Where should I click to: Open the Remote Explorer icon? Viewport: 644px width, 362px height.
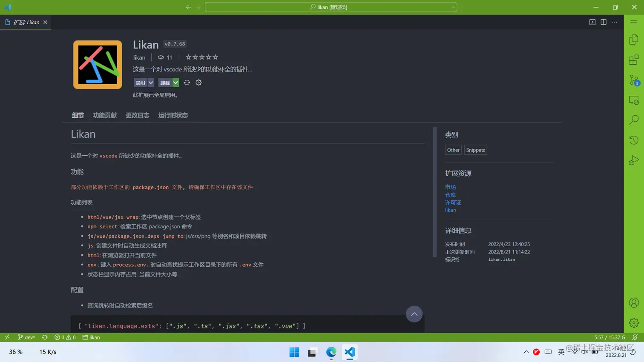[634, 100]
